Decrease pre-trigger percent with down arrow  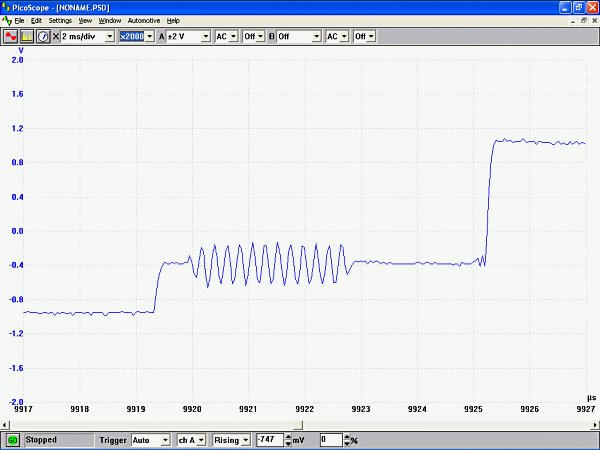(x=347, y=443)
